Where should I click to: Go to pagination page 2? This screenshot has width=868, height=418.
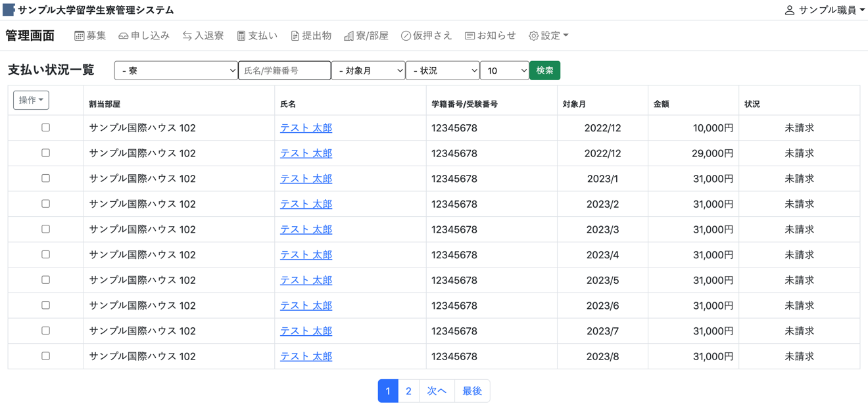click(x=408, y=391)
